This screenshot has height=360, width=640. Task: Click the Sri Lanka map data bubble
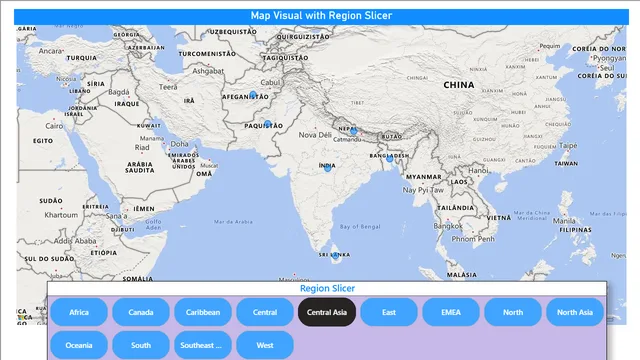pyautogui.click(x=335, y=256)
